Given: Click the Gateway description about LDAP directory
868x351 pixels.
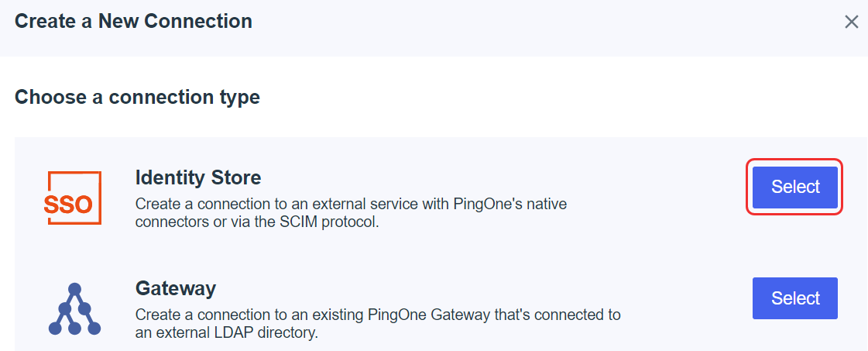Looking at the screenshot, I should point(378,325).
